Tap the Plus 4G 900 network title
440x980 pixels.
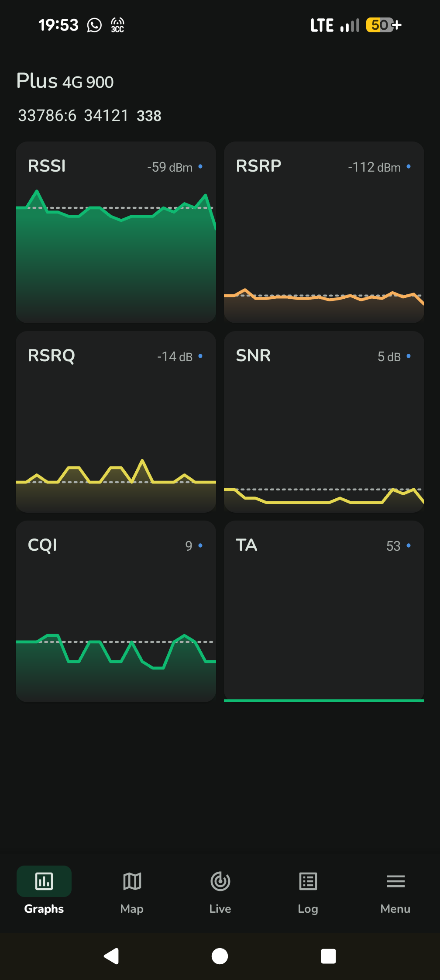pos(65,81)
